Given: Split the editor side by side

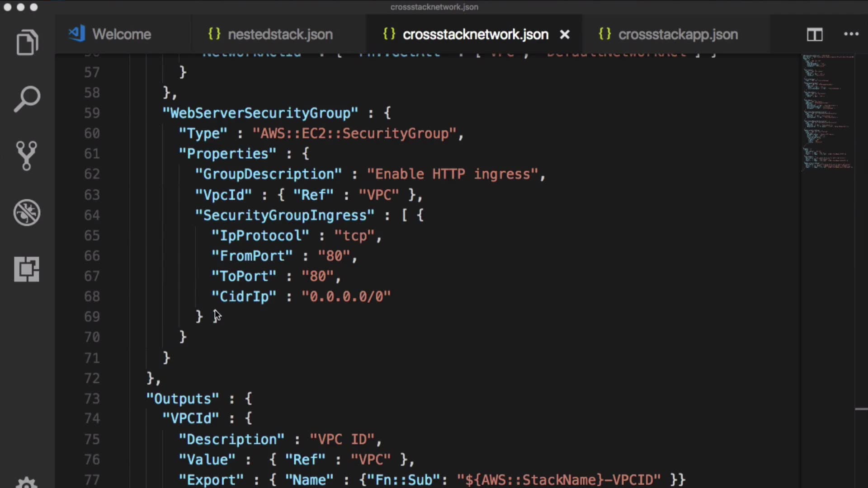Looking at the screenshot, I should [815, 34].
